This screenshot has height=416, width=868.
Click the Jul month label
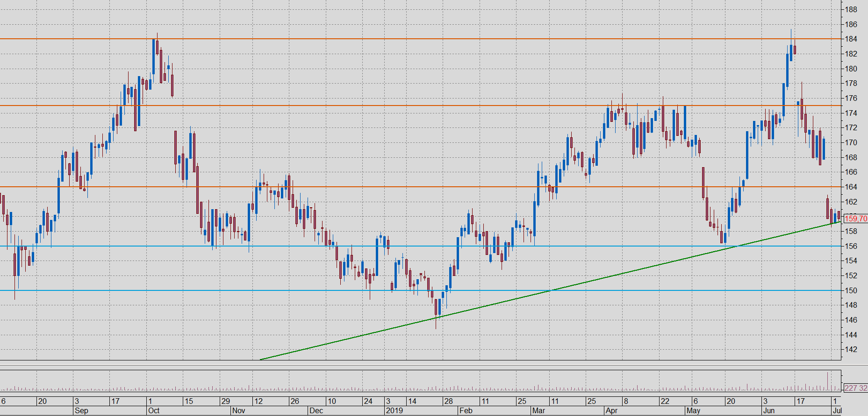tap(837, 410)
